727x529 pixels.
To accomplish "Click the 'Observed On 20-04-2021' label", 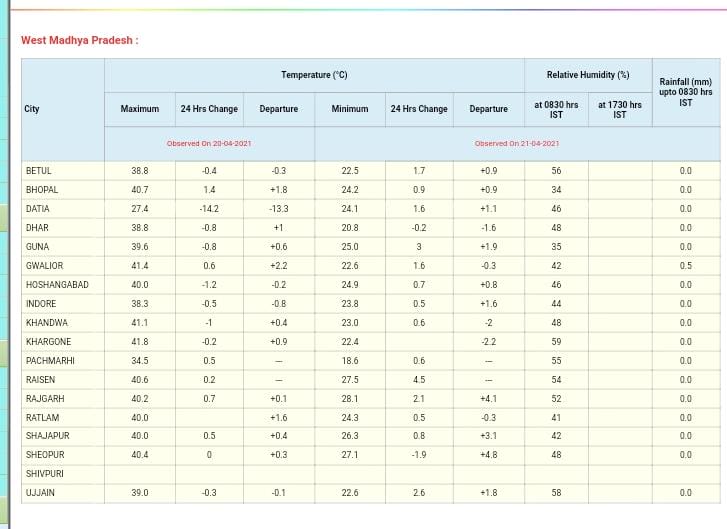I will (209, 144).
